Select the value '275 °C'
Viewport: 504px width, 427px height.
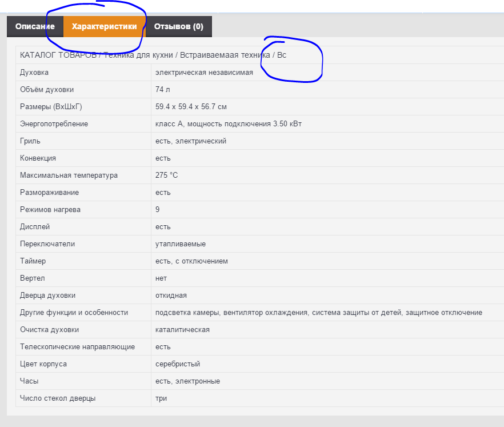click(x=166, y=175)
